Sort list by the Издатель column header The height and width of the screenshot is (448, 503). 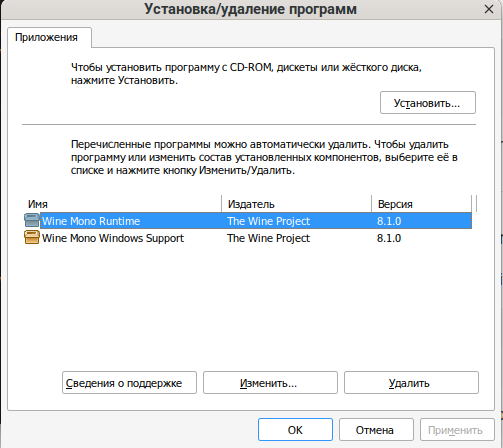point(296,204)
